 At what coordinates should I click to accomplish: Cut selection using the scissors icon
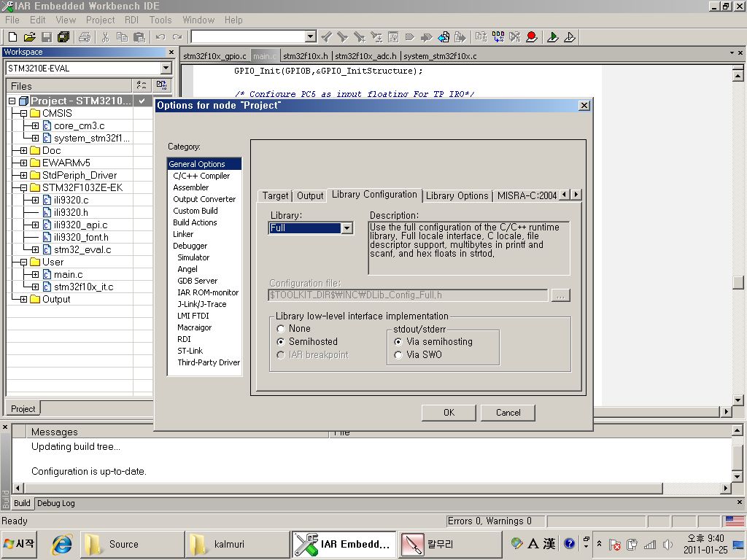tap(105, 36)
